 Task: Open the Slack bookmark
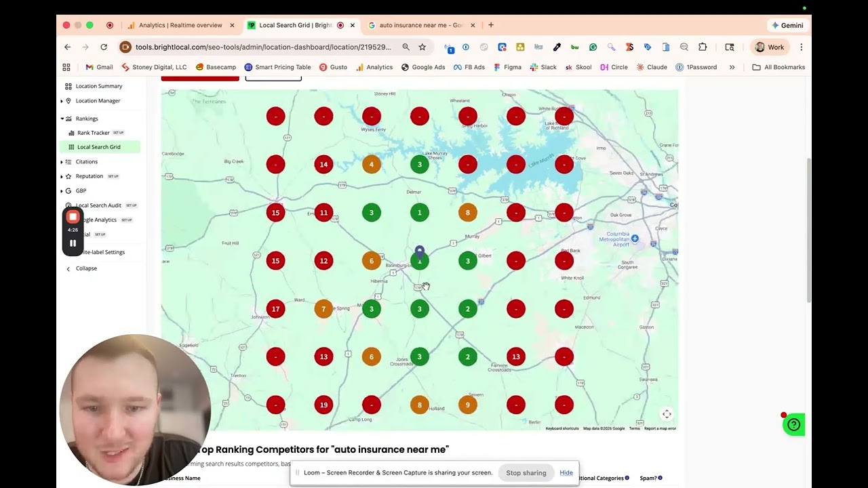pos(543,67)
